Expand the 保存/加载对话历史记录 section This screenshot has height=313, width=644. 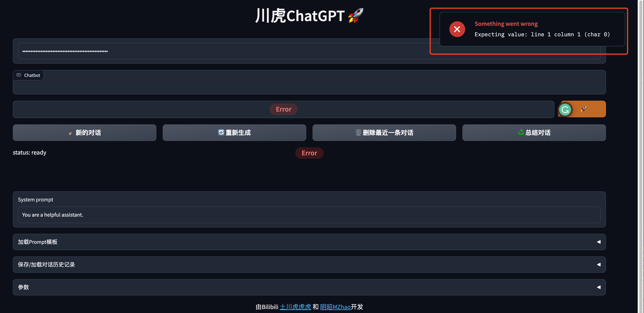309,265
